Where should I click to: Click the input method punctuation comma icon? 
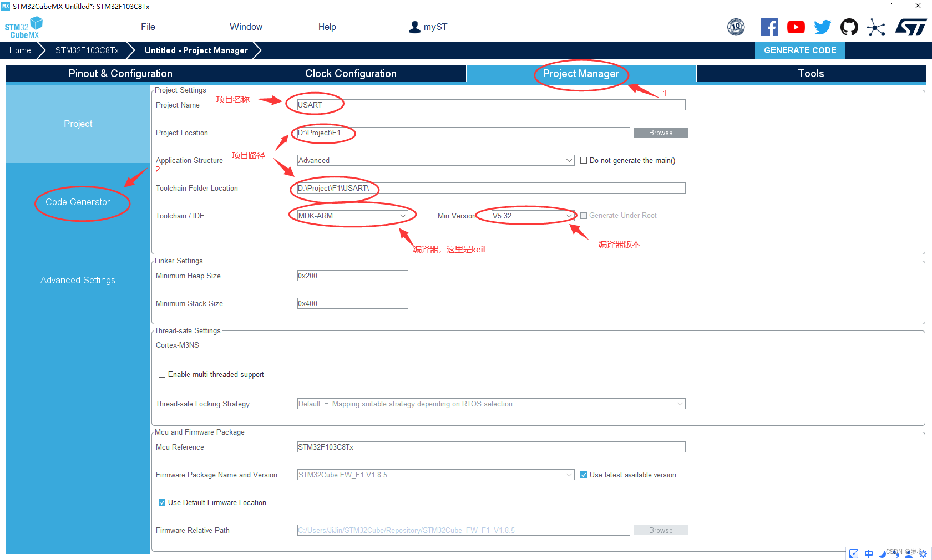click(x=895, y=553)
